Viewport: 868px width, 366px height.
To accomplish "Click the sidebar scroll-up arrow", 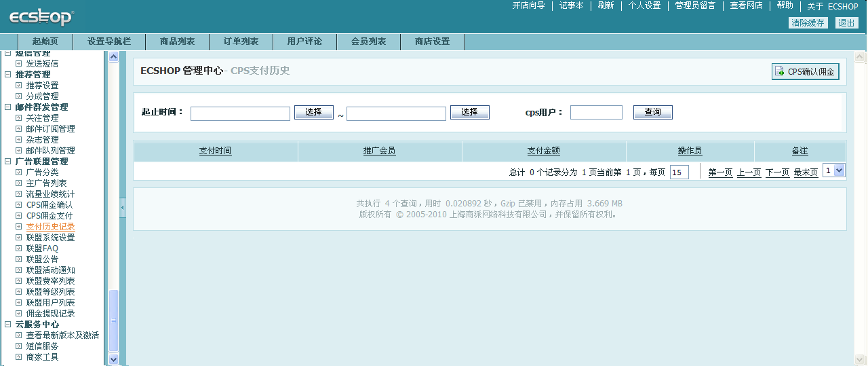I will 113,57.
